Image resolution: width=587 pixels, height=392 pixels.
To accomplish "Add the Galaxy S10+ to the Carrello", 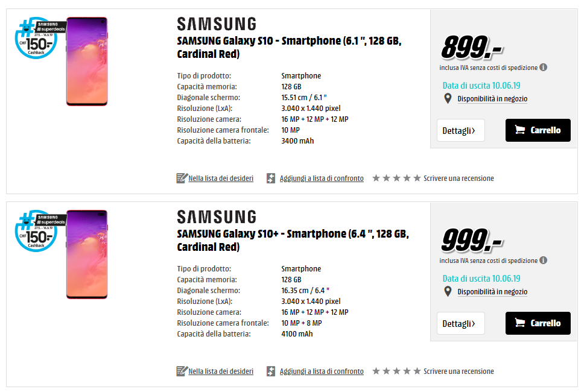I will pyautogui.click(x=538, y=323).
